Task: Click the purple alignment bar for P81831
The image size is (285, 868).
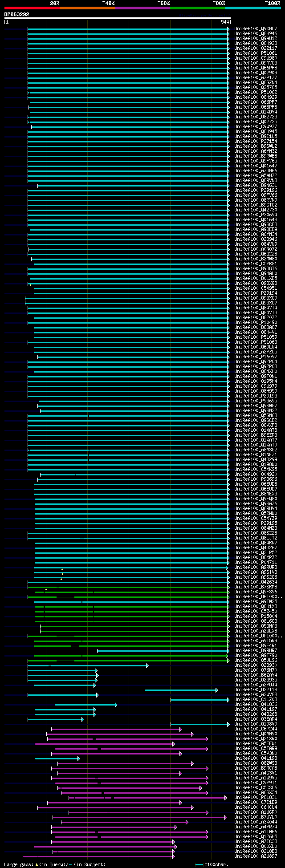Action: pos(148,797)
